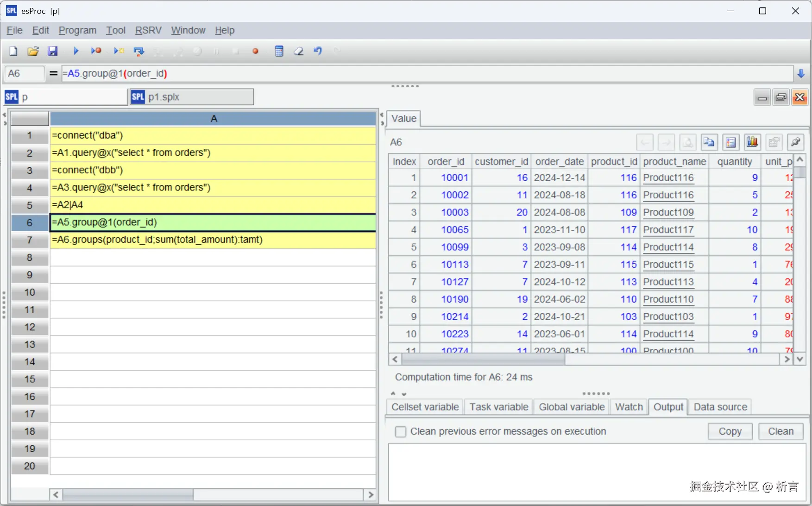Click the list-view icon in Value panel
The height and width of the screenshot is (506, 812).
(x=730, y=142)
